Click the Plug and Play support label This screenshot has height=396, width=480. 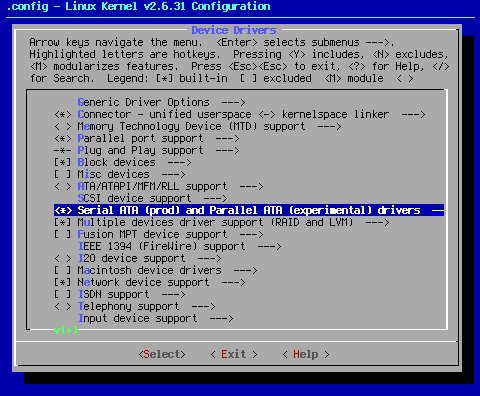point(140,150)
